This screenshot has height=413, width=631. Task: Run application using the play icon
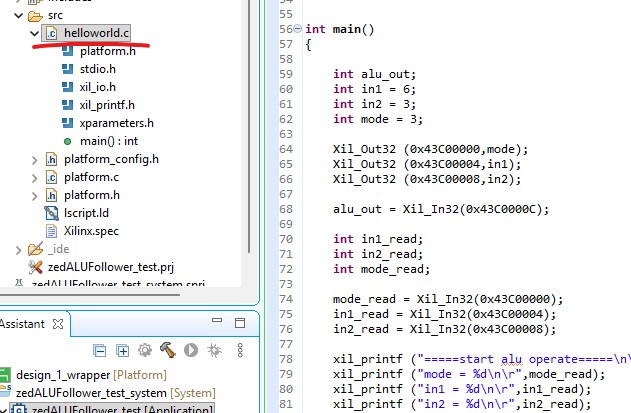click(x=190, y=350)
